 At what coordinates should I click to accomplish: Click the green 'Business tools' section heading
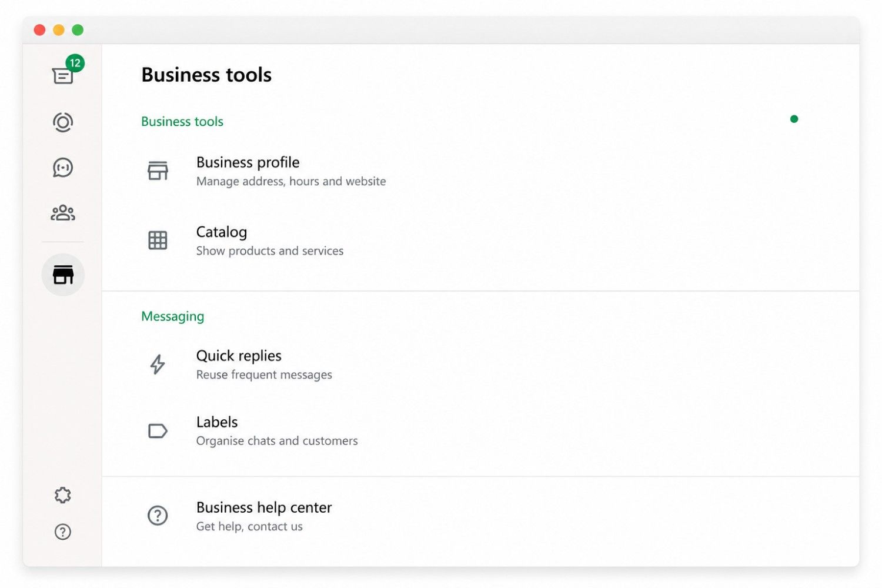click(182, 121)
